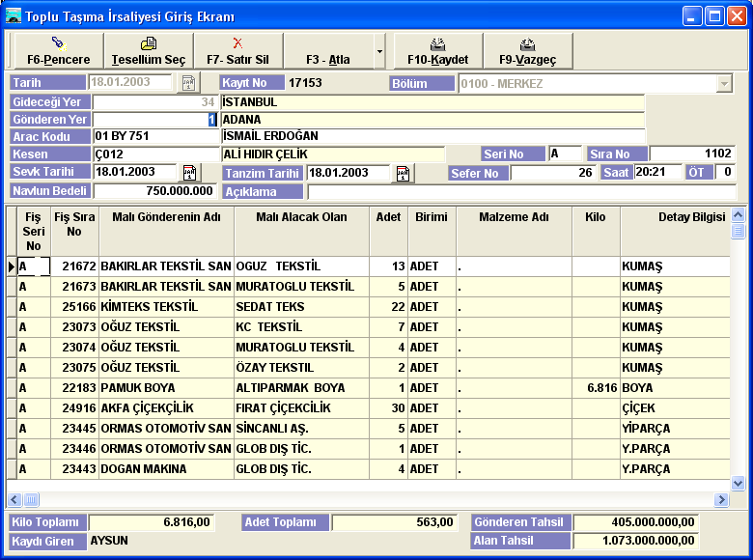This screenshot has width=753, height=560.
Task: Select the KC TEKSTİL receiver cell
Action: click(301, 327)
